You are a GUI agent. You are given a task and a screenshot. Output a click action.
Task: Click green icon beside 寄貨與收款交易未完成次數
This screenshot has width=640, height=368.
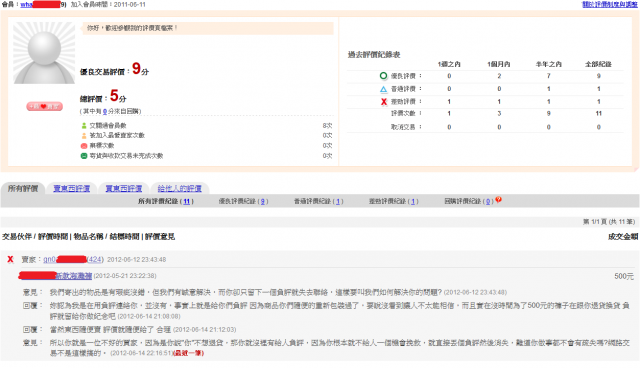84,156
